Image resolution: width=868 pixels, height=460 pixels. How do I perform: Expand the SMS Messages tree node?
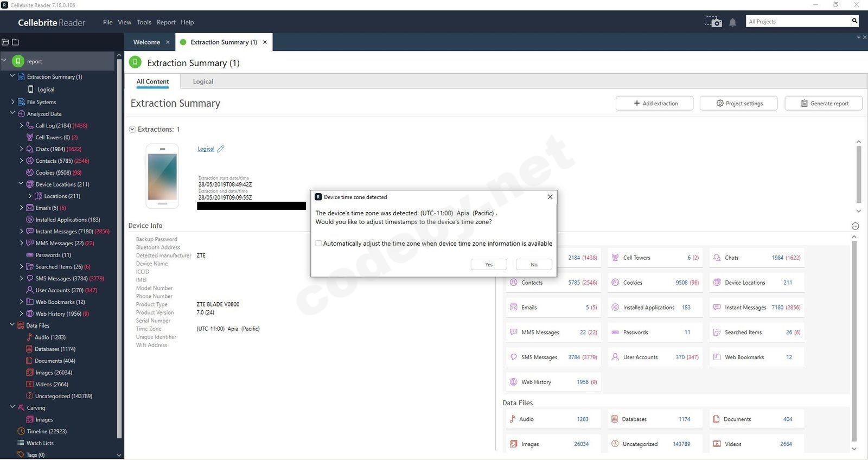coord(21,278)
